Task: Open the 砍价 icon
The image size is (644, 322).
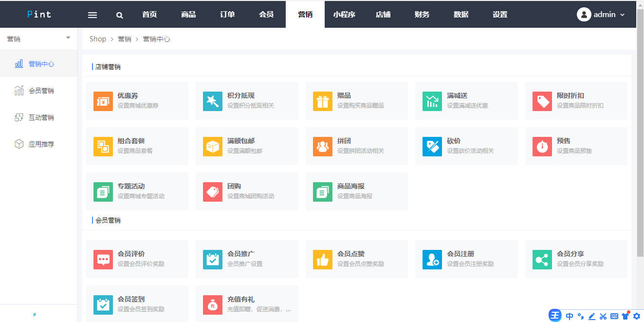Action: [x=432, y=146]
